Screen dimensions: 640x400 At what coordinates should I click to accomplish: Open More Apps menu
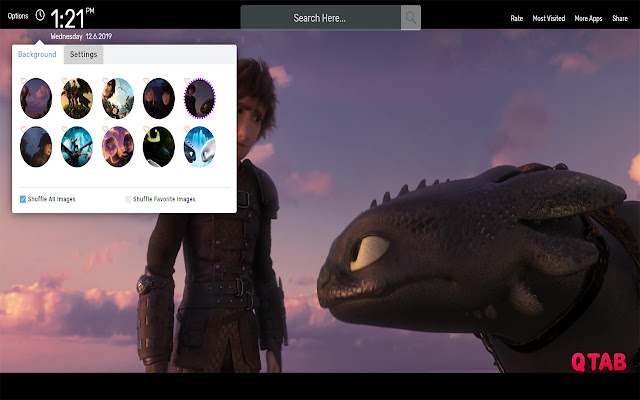point(588,18)
